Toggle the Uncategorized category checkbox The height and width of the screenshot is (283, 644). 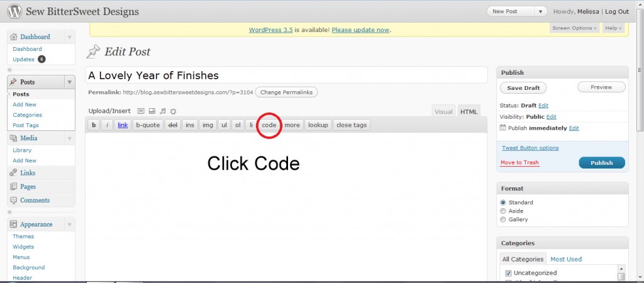click(508, 273)
